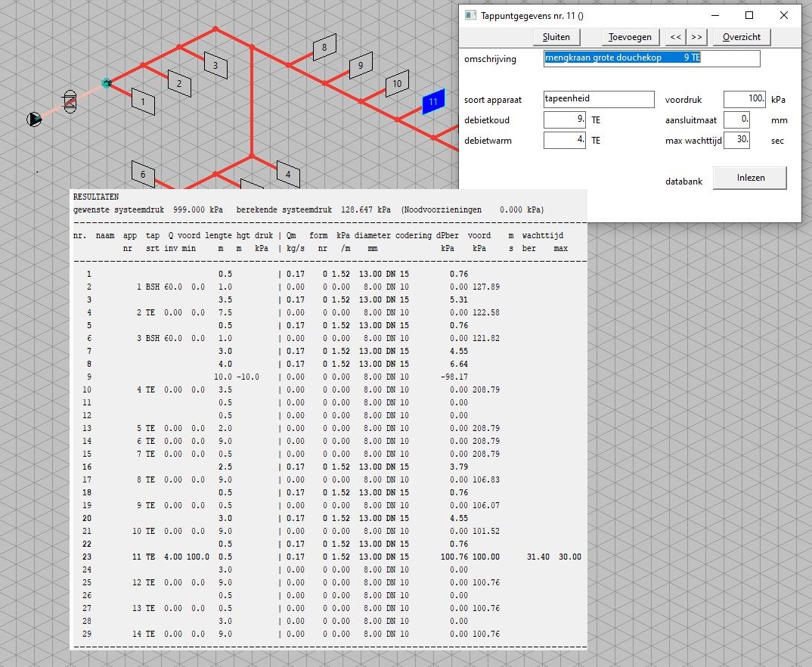Click the max wachttijd input field

point(736,140)
